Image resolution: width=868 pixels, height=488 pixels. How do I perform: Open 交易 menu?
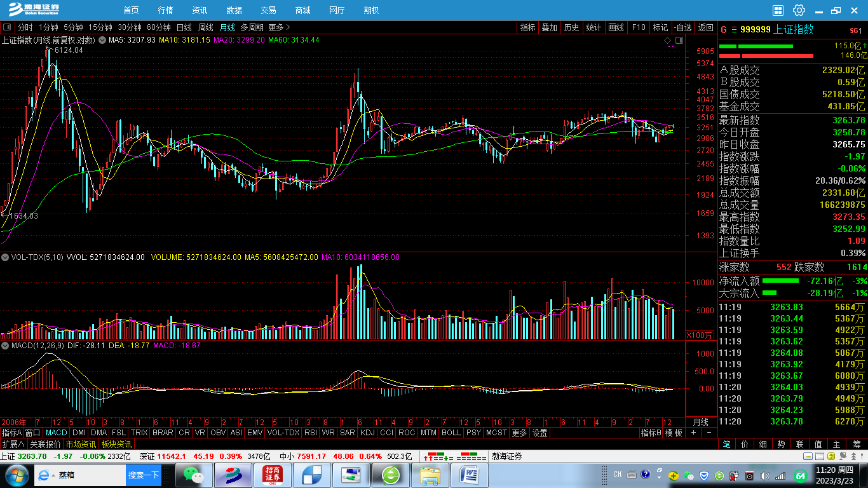point(268,10)
